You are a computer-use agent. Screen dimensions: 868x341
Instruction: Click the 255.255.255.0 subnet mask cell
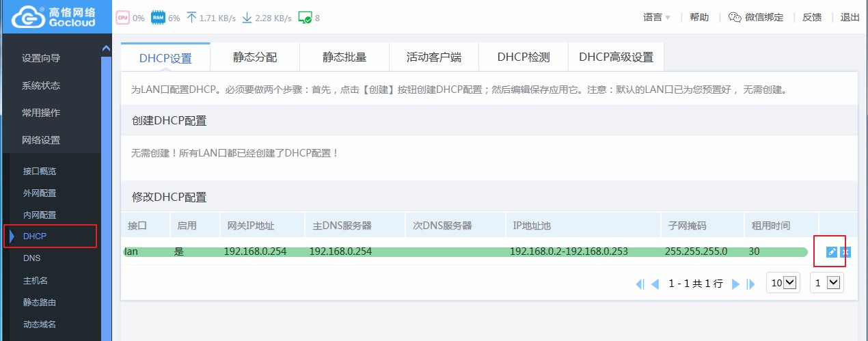tap(696, 251)
